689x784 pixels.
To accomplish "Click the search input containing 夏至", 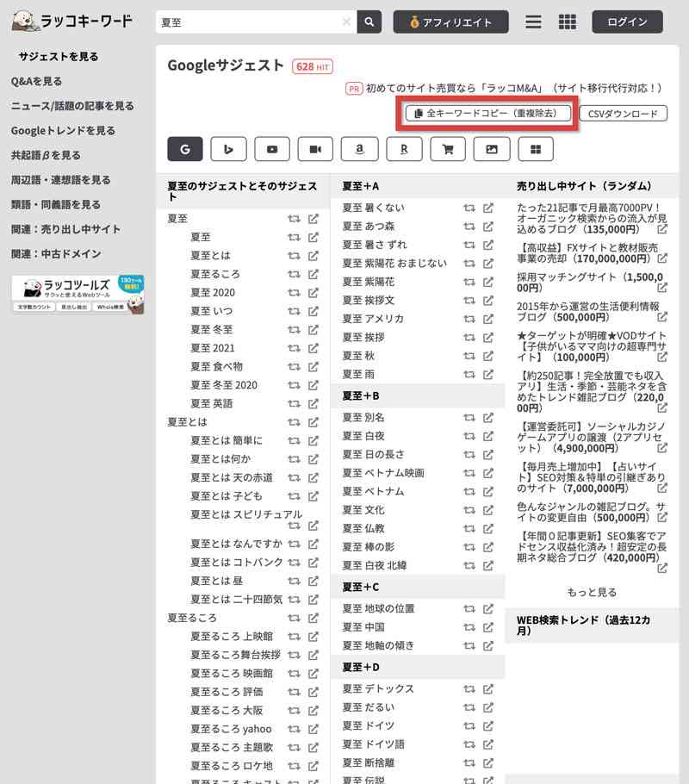I will pyautogui.click(x=250, y=22).
